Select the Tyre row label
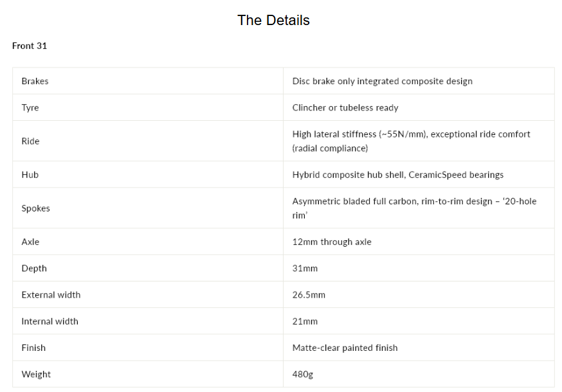Screen dimensions: 562x392 coord(30,108)
